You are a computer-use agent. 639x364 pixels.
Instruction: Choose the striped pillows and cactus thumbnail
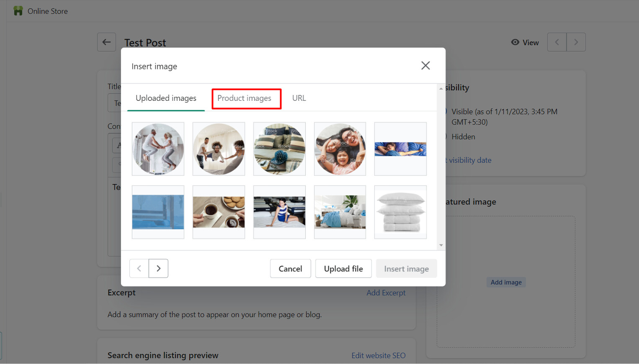(279, 149)
